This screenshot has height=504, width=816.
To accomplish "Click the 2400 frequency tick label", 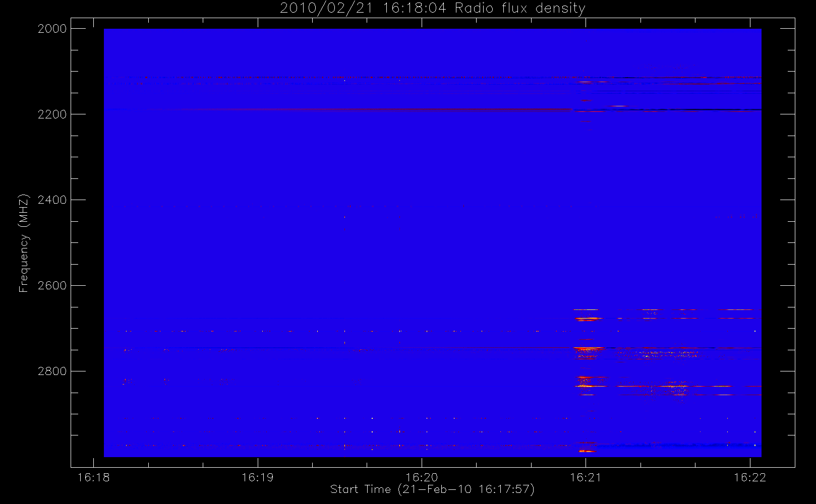I will tap(52, 200).
